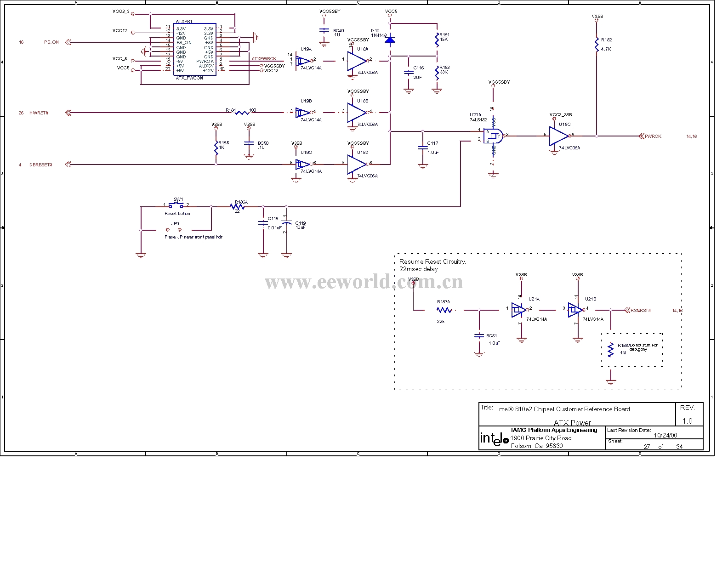Select the title 'Intel® 810e2 Chipset Customer Reference Board'
The image size is (728, 562).
563,409
